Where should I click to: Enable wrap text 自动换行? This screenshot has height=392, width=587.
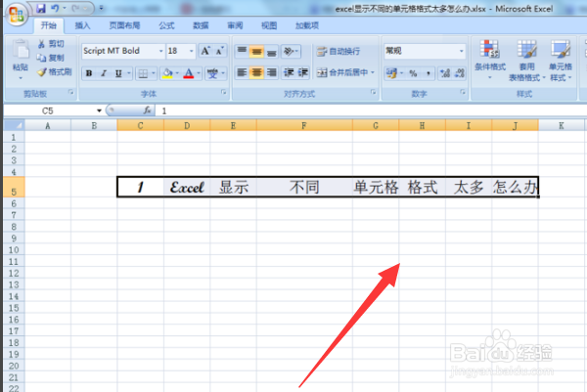(339, 51)
